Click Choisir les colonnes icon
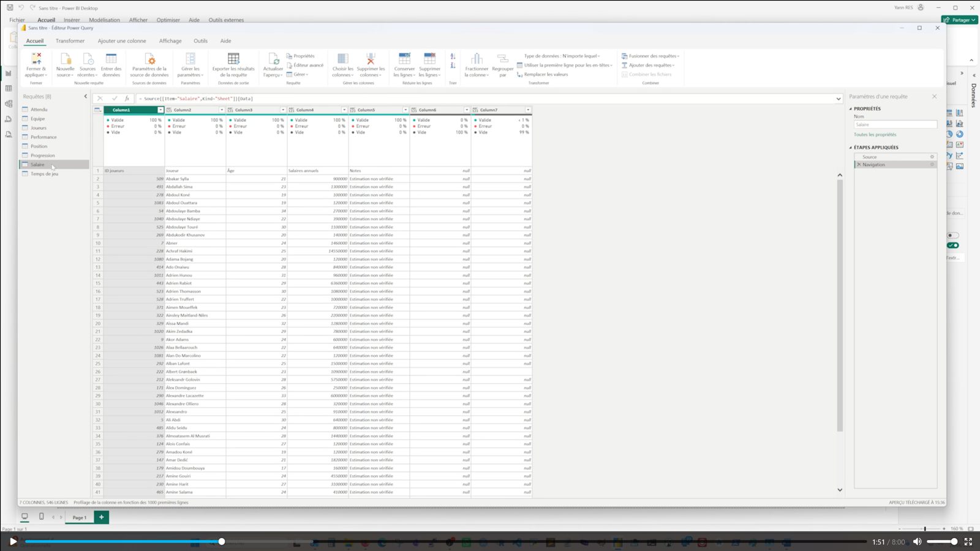980x551 pixels. (343, 59)
